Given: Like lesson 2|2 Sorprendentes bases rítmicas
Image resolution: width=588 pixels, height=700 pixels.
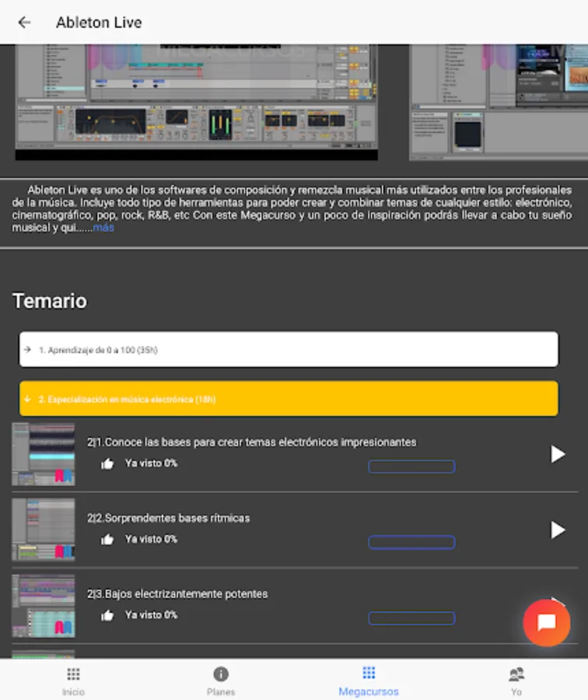Looking at the screenshot, I should (107, 540).
